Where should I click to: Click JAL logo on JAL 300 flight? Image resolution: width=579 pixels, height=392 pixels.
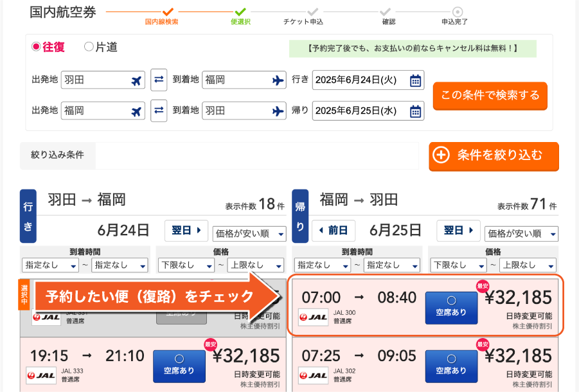pyautogui.click(x=314, y=317)
